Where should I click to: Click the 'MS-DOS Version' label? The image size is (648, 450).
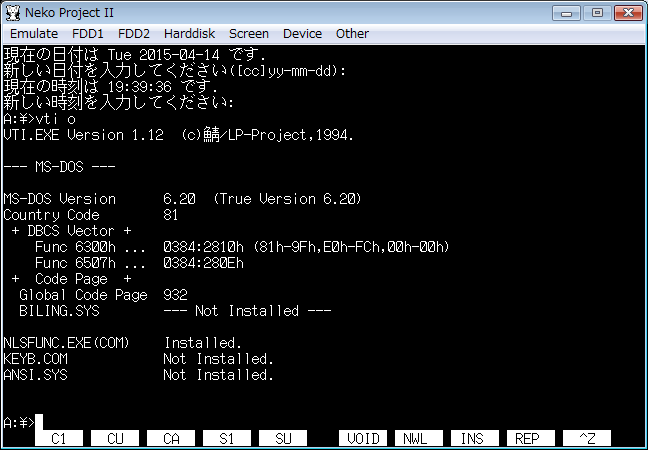[60, 199]
